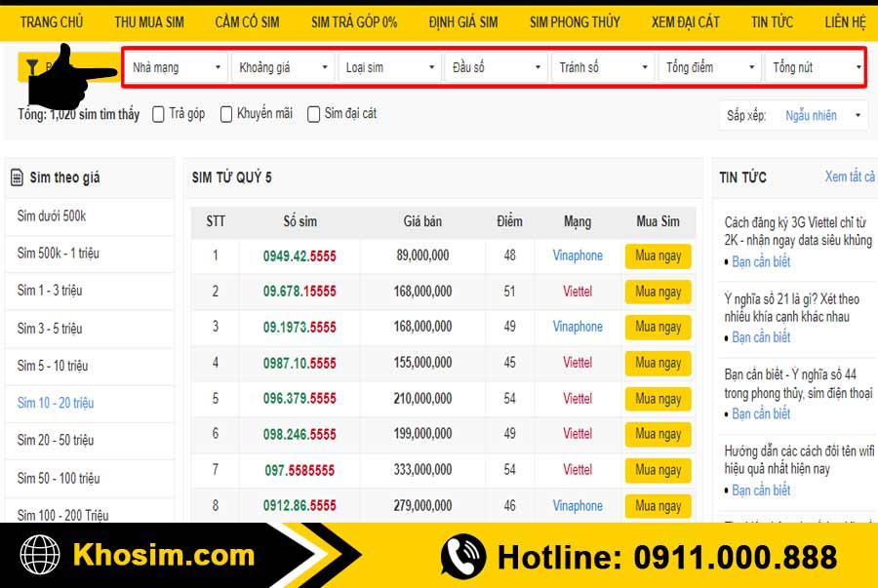Click the Sim theo giá list icon

[17, 177]
